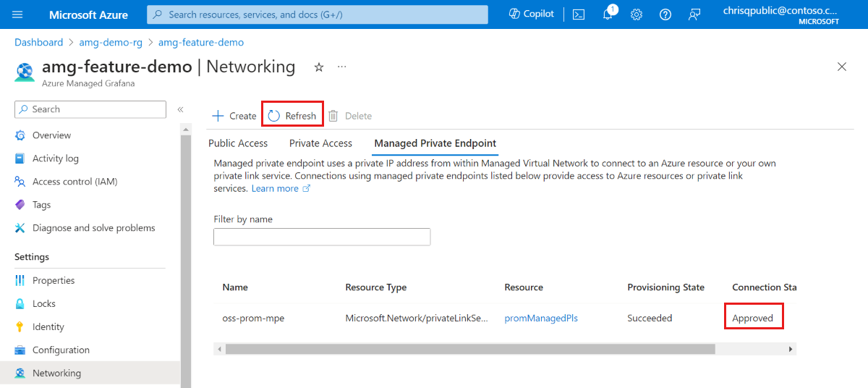The height and width of the screenshot is (388, 868).
Task: Favorite this resource with the star icon
Action: coord(319,67)
